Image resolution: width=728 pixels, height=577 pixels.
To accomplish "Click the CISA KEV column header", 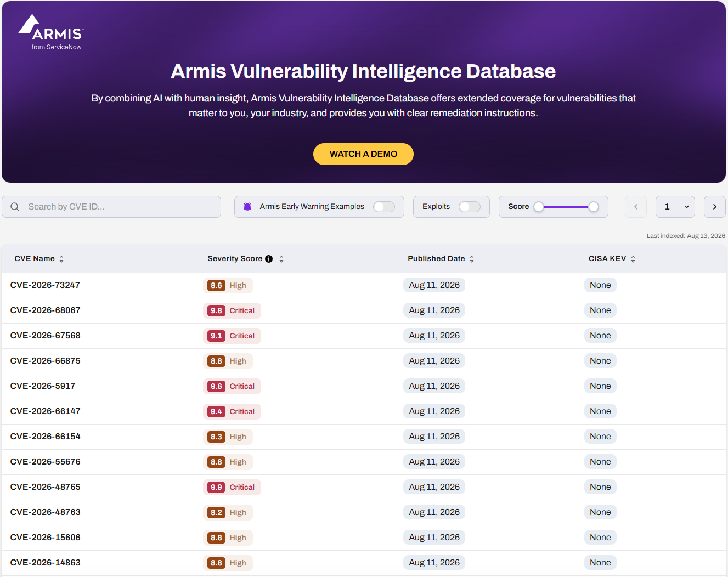I will point(607,259).
